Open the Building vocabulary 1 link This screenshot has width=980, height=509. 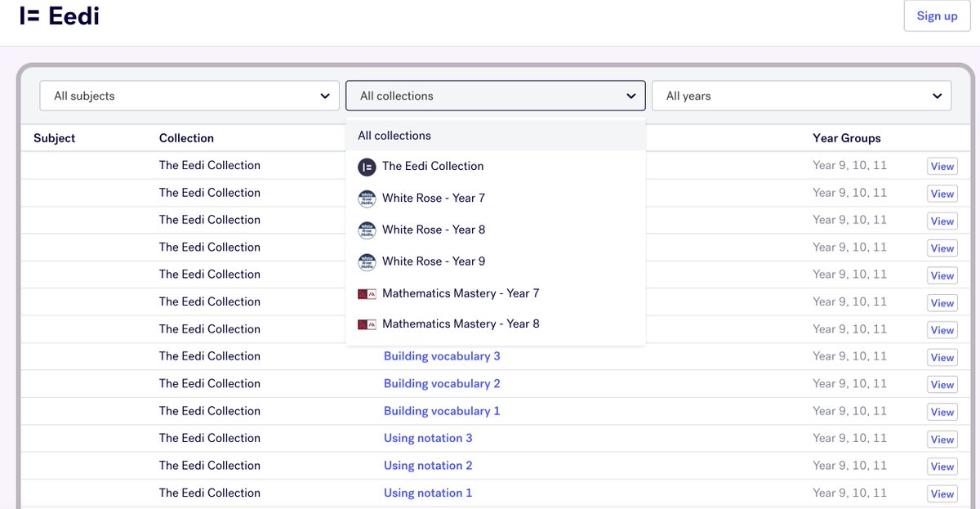pyautogui.click(x=442, y=411)
